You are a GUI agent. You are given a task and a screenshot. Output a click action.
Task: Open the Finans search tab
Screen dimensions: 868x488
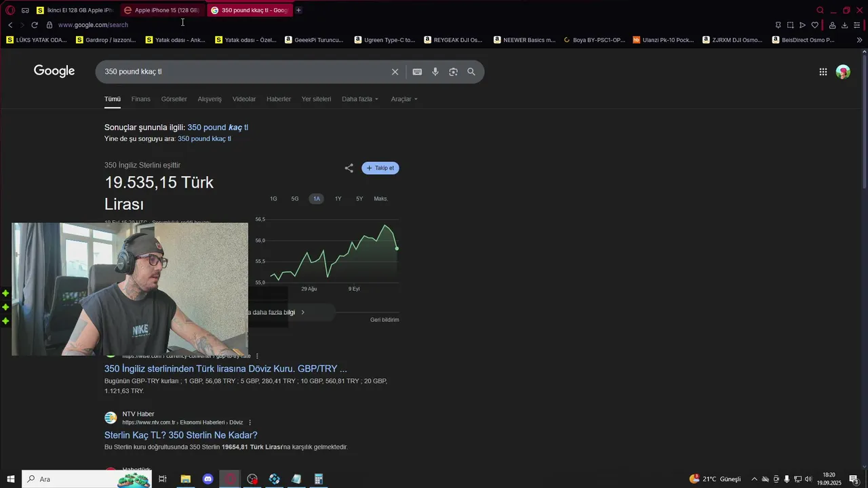[x=141, y=99]
